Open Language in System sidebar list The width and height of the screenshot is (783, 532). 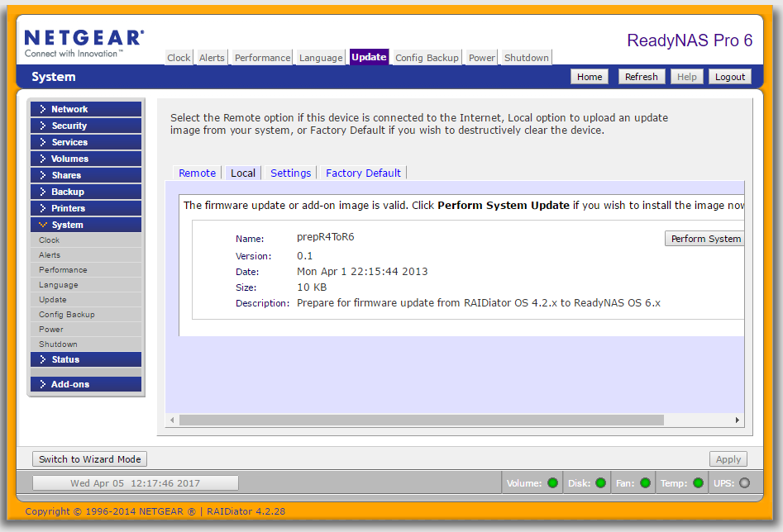[x=86, y=285]
